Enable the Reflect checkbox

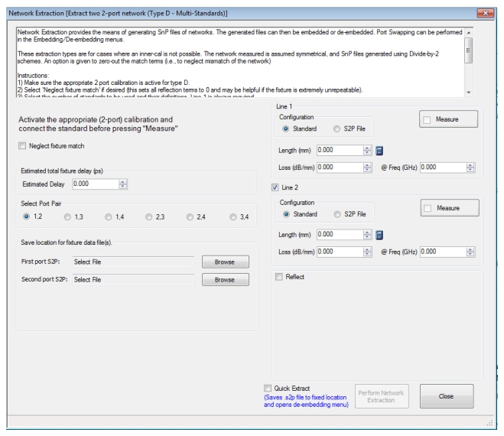(279, 277)
